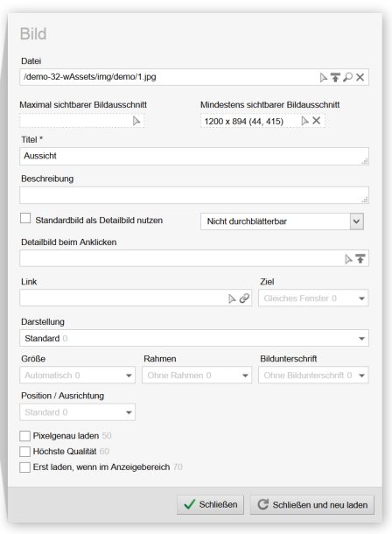Open the Darstellung dropdown Standard
This screenshot has height=534, width=392.
tap(194, 338)
